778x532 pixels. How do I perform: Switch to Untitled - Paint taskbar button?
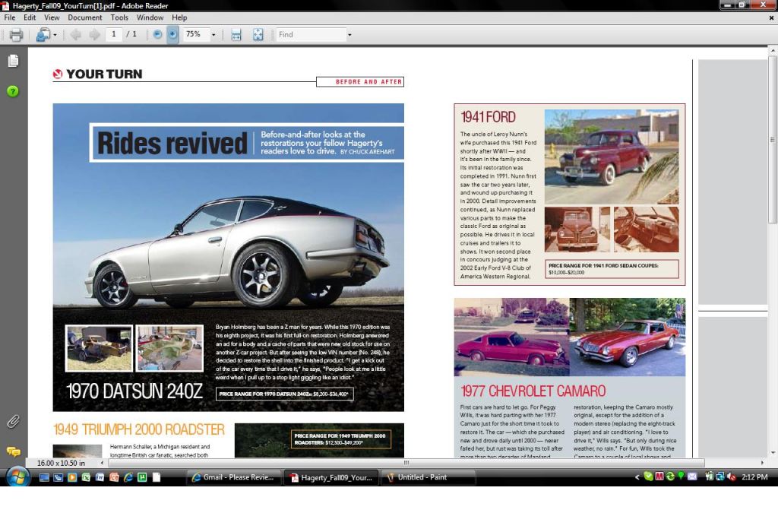[x=428, y=477]
